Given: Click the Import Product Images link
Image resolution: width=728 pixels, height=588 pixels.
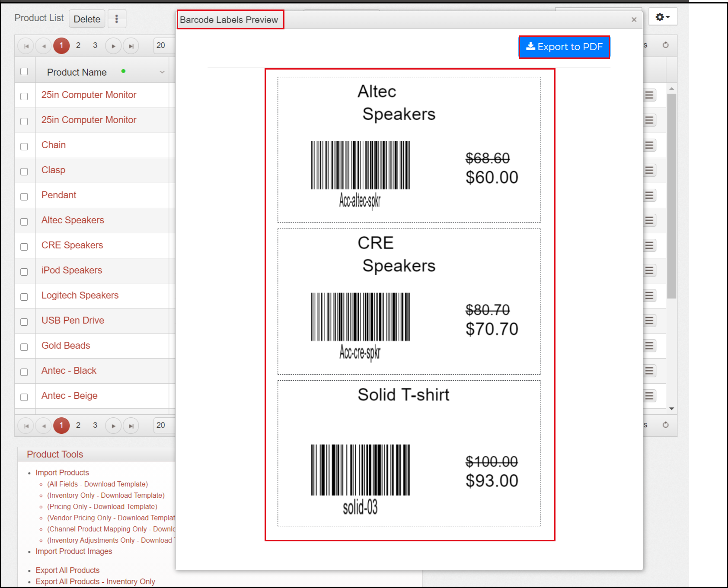Looking at the screenshot, I should (74, 551).
